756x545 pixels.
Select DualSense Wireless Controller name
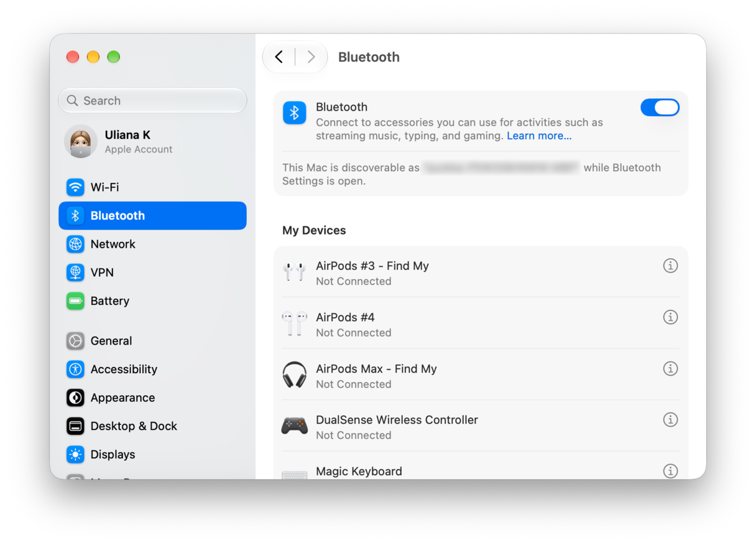397,420
